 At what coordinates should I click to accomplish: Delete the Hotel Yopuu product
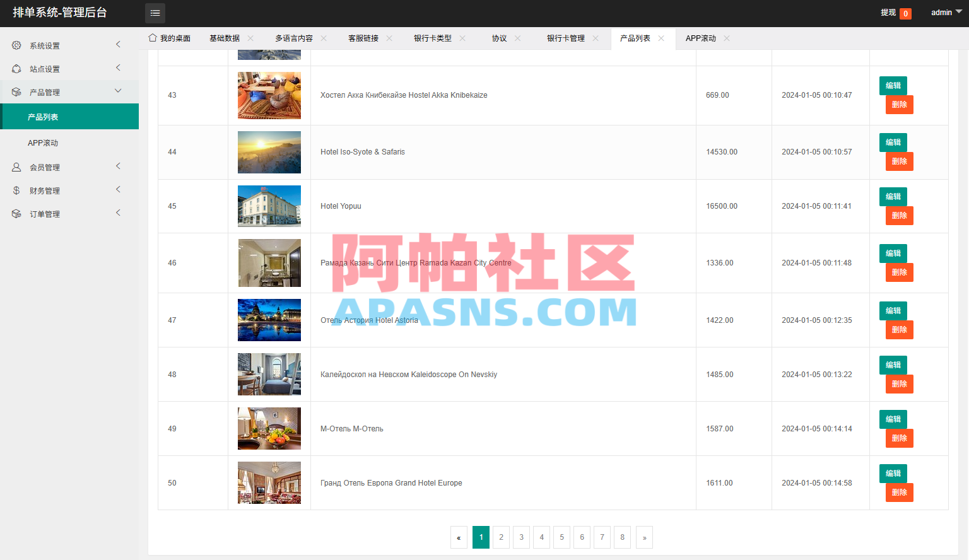pos(900,216)
